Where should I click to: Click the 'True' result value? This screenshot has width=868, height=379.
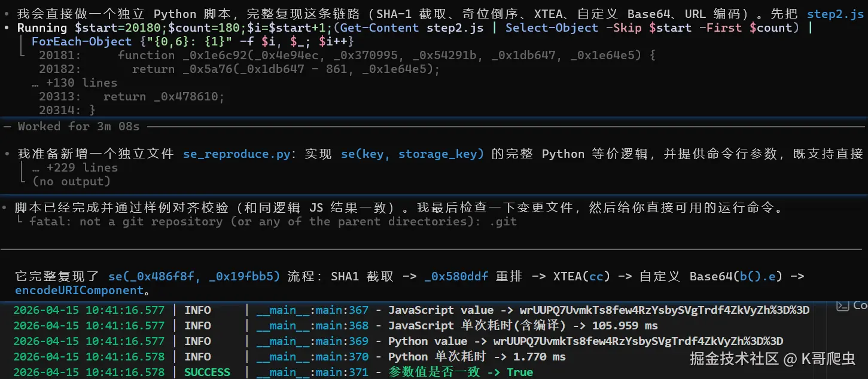[520, 372]
